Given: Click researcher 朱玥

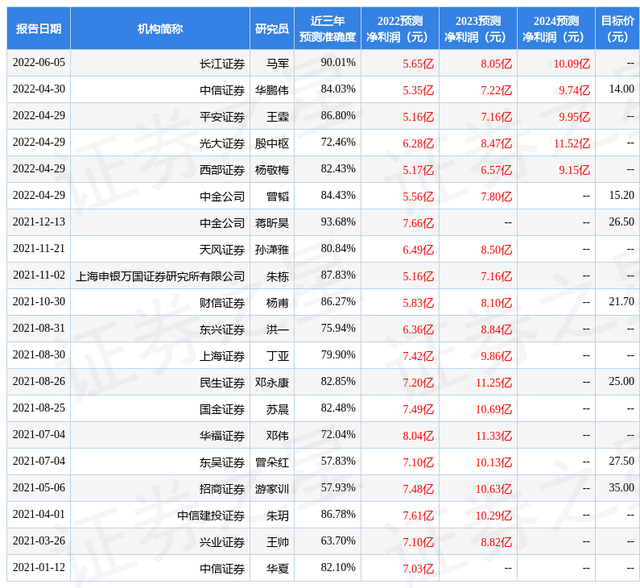Looking at the screenshot, I should 278,516.
